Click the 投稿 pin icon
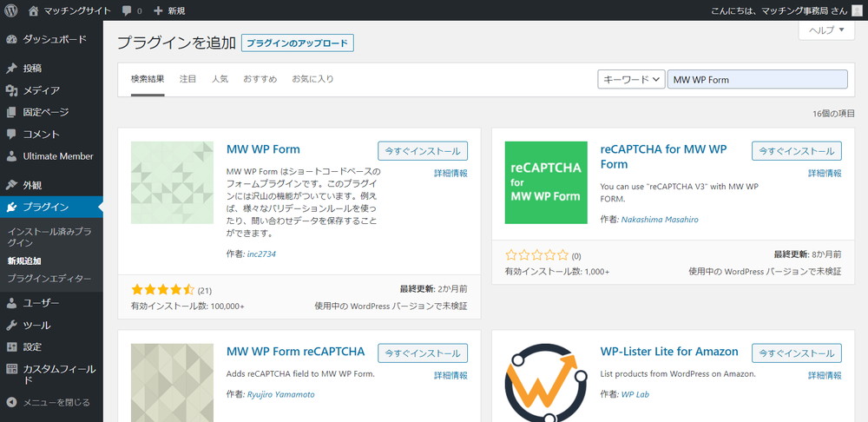The width and height of the screenshot is (868, 422). coord(11,69)
